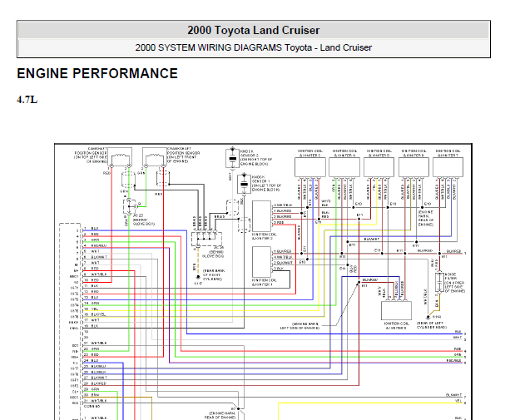Click the 'Knock Sensor 1' label text
This screenshot has width=505, height=420.
pos(266,184)
